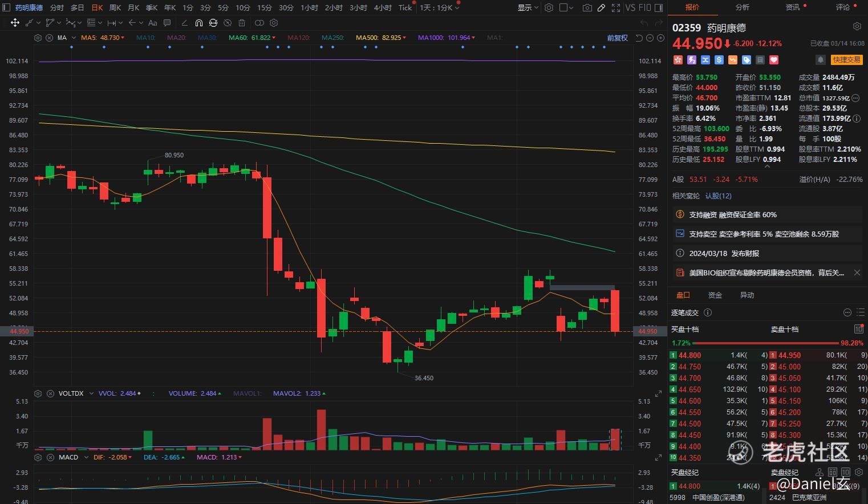Click the pencil draw icon in top bar
The image size is (868, 504).
click(x=601, y=7)
